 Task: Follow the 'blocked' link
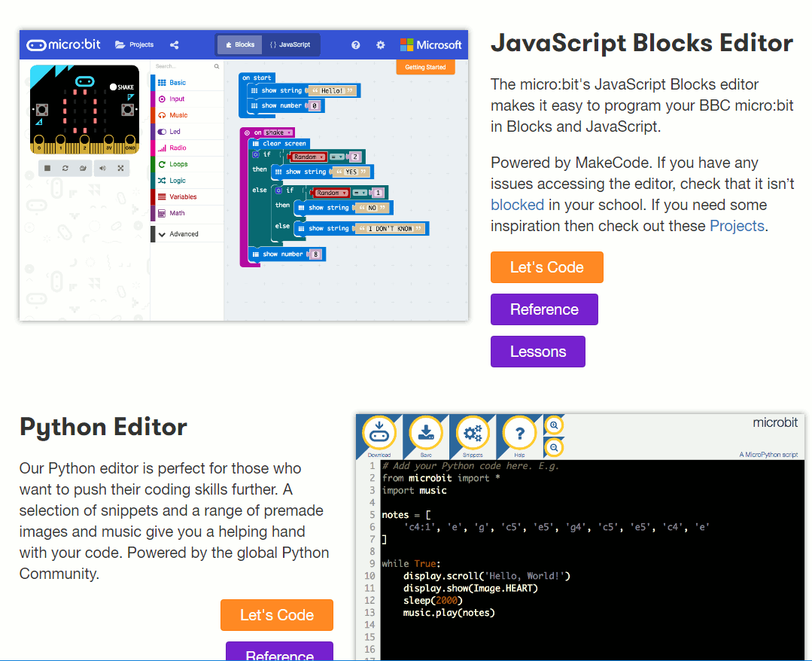pos(517,205)
